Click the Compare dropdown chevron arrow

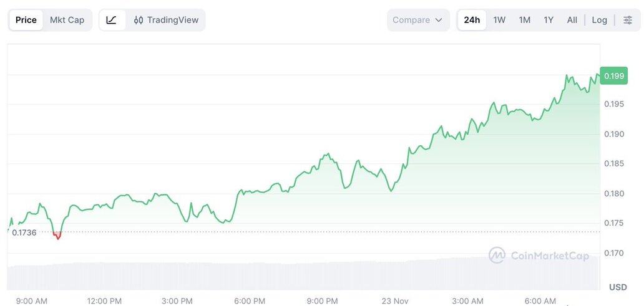[x=439, y=20]
